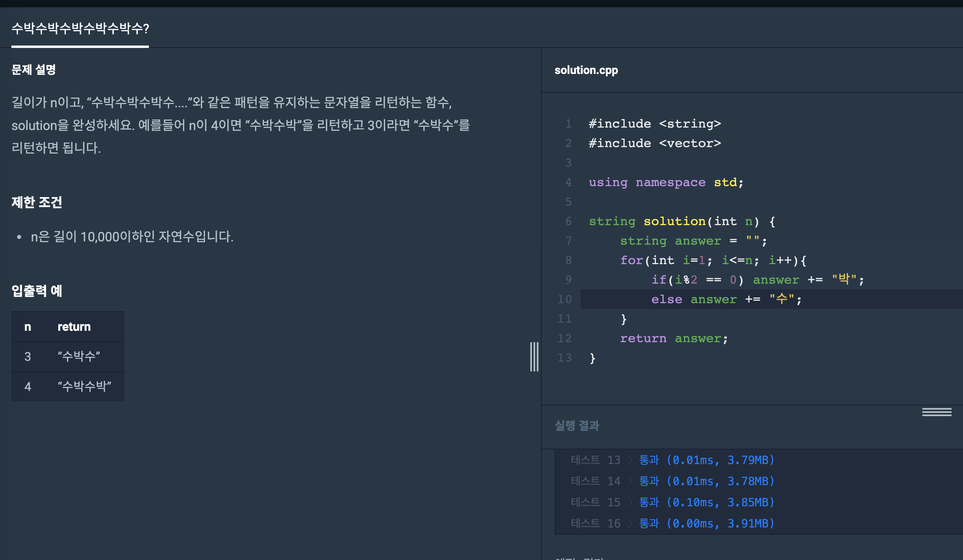Click the #include <vector> line
This screenshot has width=963, height=560.
(x=655, y=143)
